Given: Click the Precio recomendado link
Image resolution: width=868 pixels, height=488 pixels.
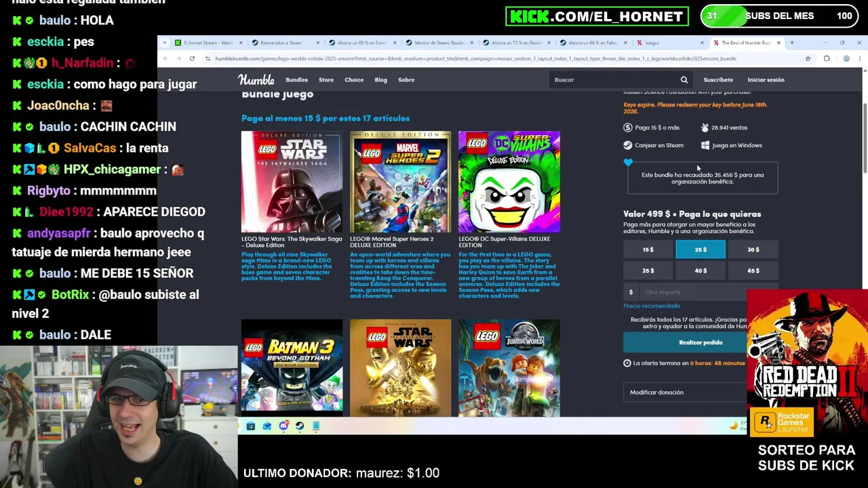Looking at the screenshot, I should 652,306.
